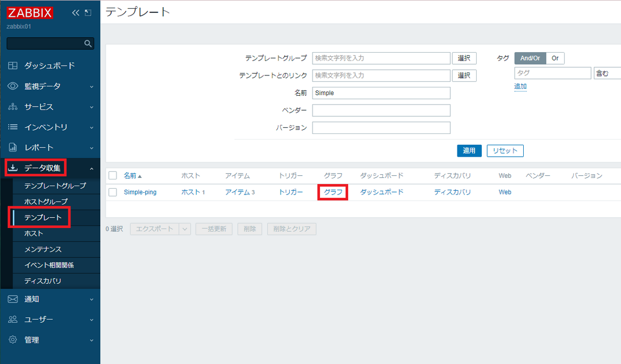Expand the レポート menu section
The image size is (621, 364).
(x=50, y=147)
